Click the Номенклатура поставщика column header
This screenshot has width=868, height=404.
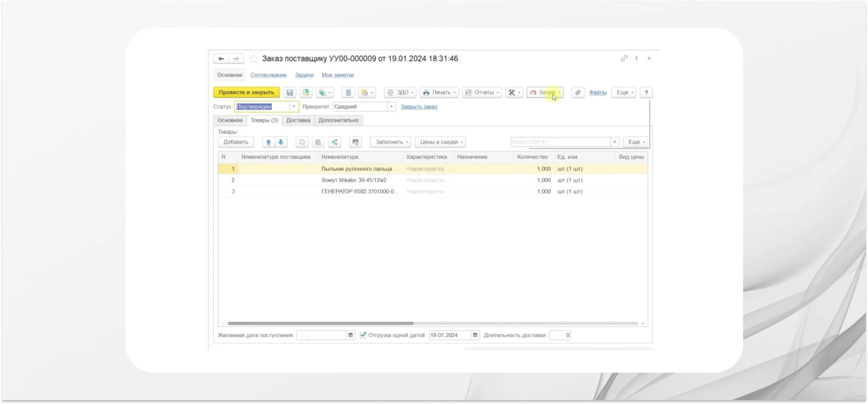click(278, 157)
